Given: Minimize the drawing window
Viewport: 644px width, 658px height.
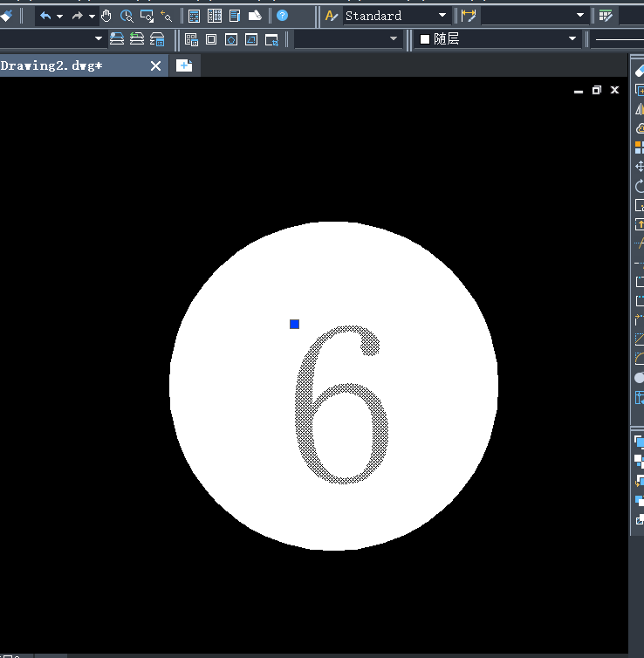Looking at the screenshot, I should [x=579, y=91].
